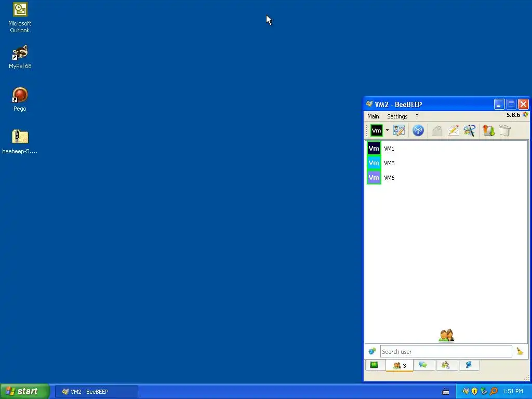This screenshot has height=399, width=532.
Task: Click the VM6 avatar icon
Action: pos(374,178)
